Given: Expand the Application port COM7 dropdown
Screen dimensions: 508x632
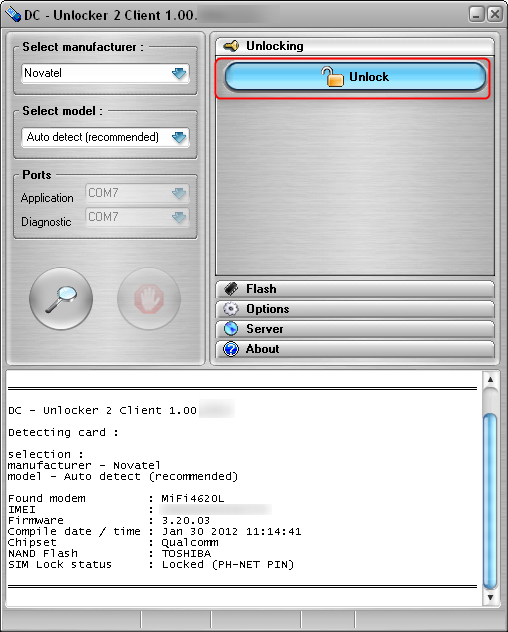Looking at the screenshot, I should [x=137, y=193].
